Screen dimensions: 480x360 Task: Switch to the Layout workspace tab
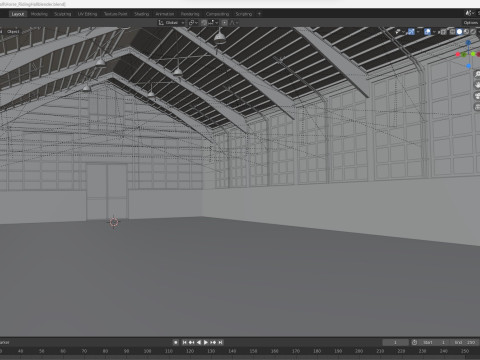18,14
